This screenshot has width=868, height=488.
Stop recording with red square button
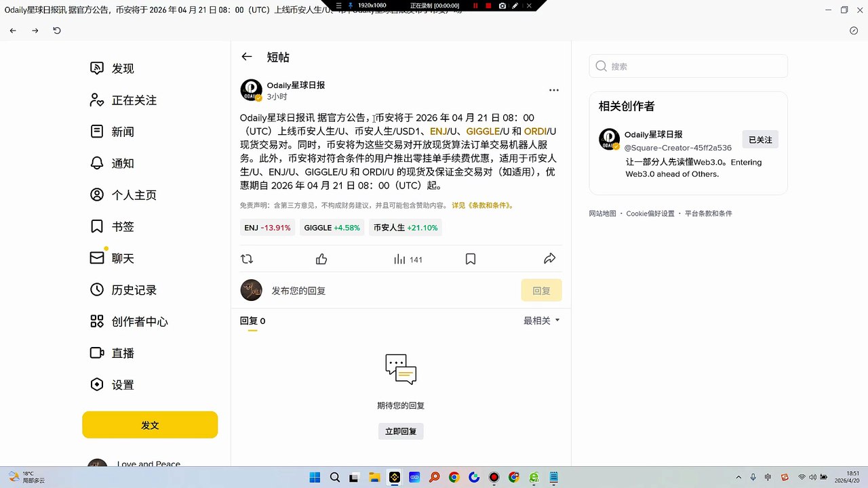(488, 5)
